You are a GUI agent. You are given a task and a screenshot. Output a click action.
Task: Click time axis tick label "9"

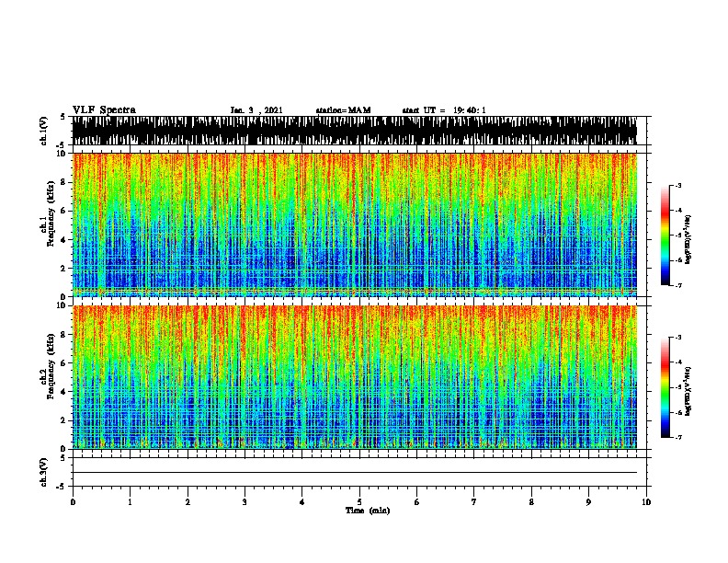pyautogui.click(x=588, y=502)
